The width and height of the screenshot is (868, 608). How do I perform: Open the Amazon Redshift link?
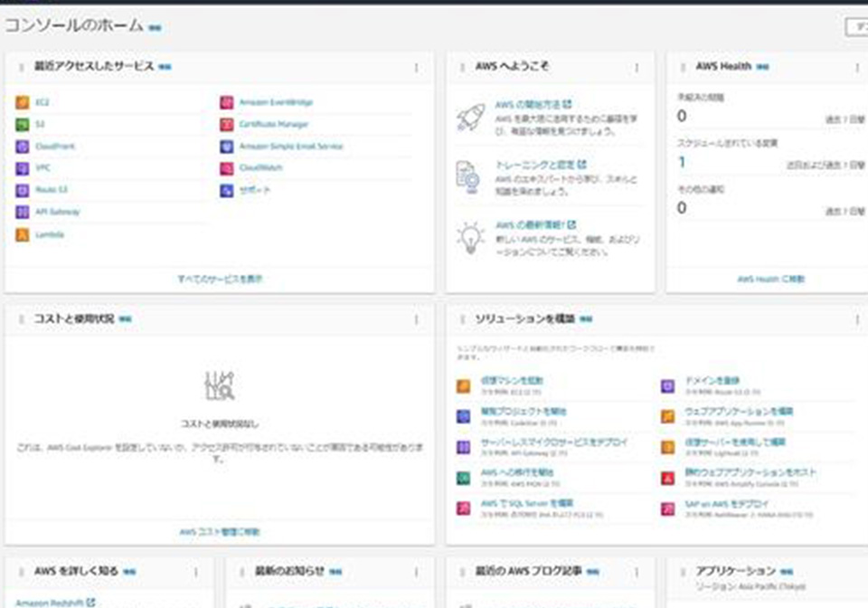(55, 603)
